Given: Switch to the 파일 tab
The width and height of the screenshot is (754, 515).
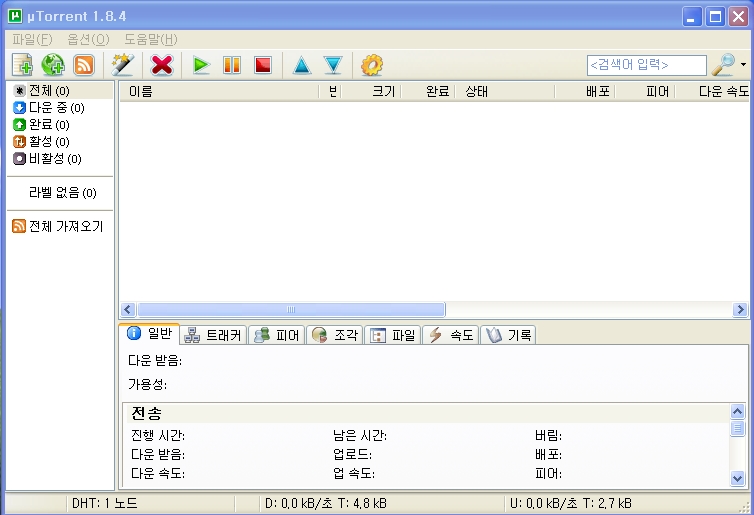Looking at the screenshot, I should coord(392,335).
